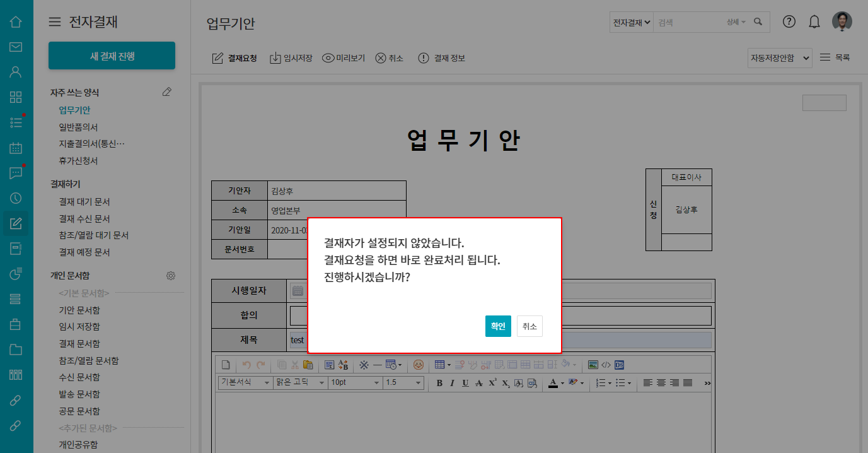Click pencil edit icon beside 자주 쓰는 양식
Screen dimensions: 868x453
[166, 92]
